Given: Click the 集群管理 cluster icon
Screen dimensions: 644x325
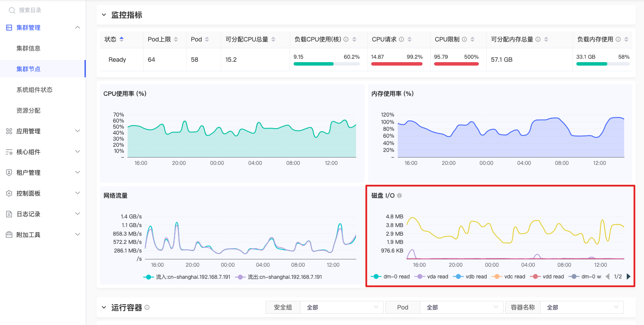Looking at the screenshot, I should [9, 28].
